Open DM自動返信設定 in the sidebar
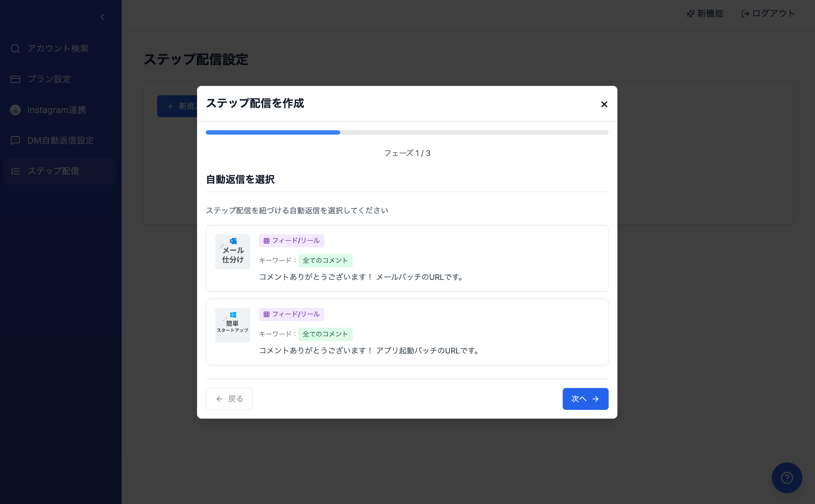Image resolution: width=815 pixels, height=504 pixels. [60, 141]
